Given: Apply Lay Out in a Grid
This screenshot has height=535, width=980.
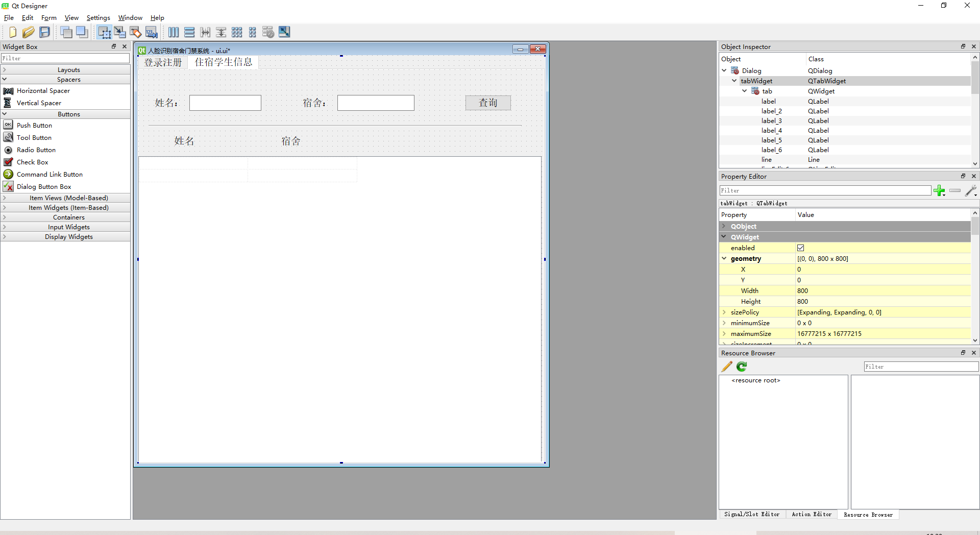Looking at the screenshot, I should click(x=237, y=32).
